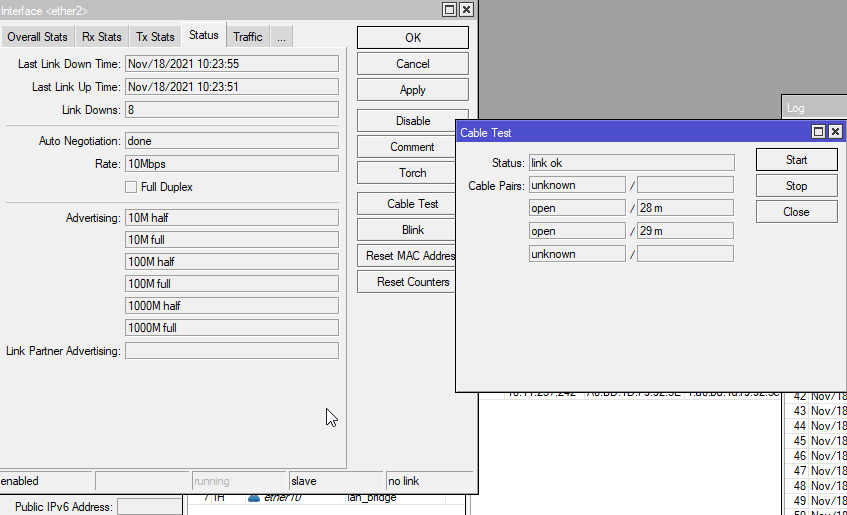Click the Public IPv6 Address field
Image resolution: width=847 pixels, height=515 pixels.
click(150, 507)
